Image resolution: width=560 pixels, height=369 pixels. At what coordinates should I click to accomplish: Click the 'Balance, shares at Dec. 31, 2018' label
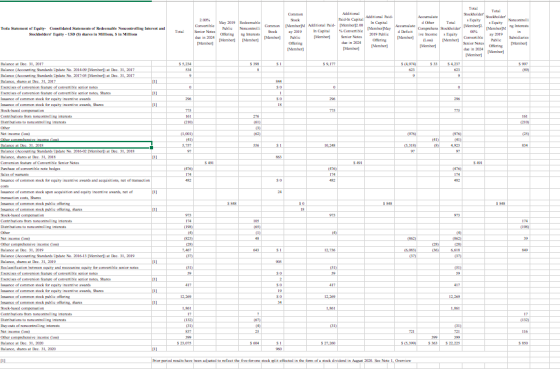[27, 157]
